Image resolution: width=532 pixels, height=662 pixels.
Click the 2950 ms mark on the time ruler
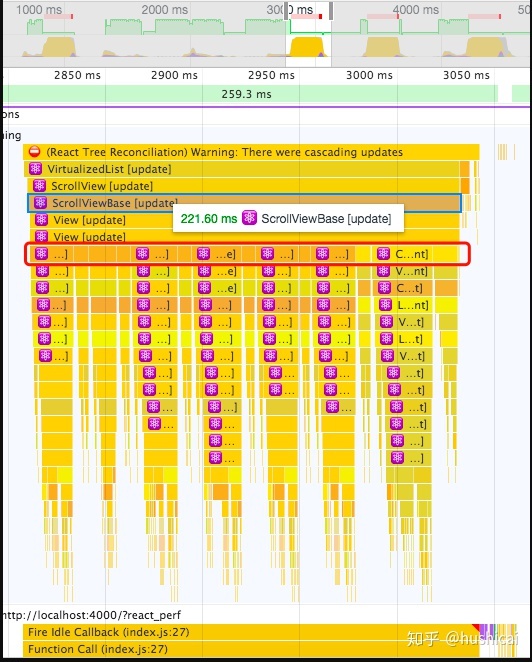click(271, 75)
